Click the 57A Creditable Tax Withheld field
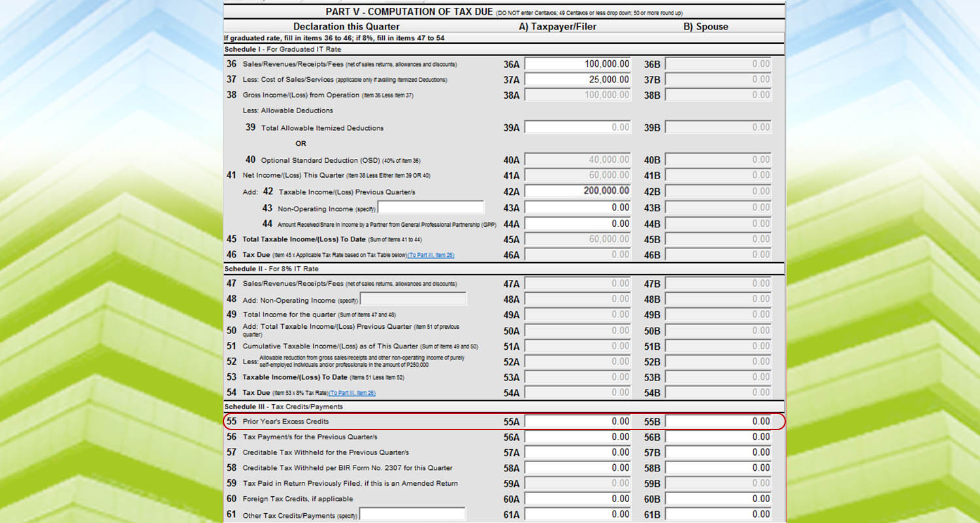Screen dimensions: 980x523 pyautogui.click(x=578, y=452)
